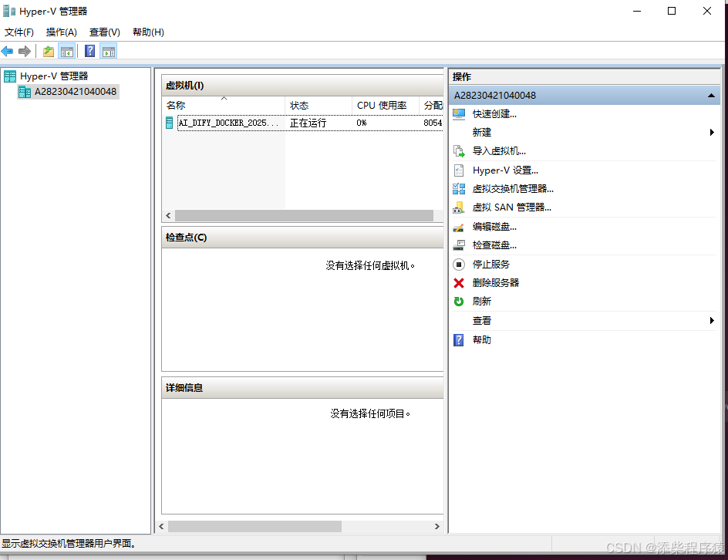Image resolution: width=728 pixels, height=560 pixels.
Task: Click the server icon beside A28230421040048 in tree
Action: [x=25, y=92]
